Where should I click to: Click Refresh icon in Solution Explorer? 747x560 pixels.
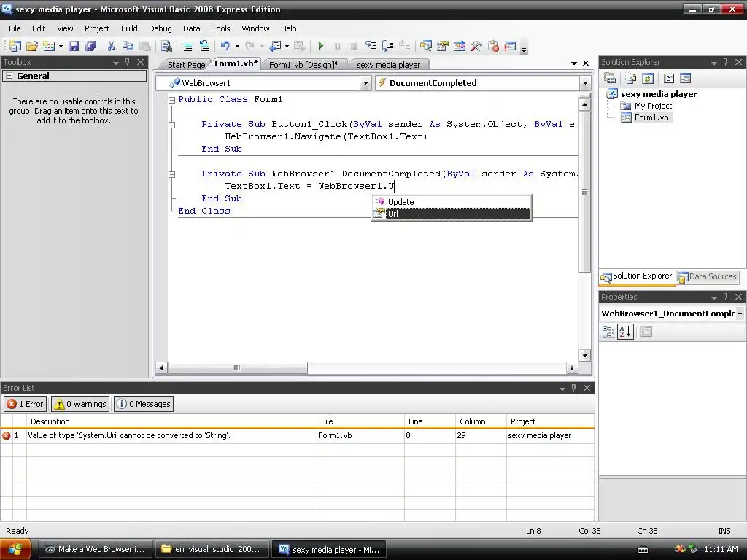click(x=648, y=78)
